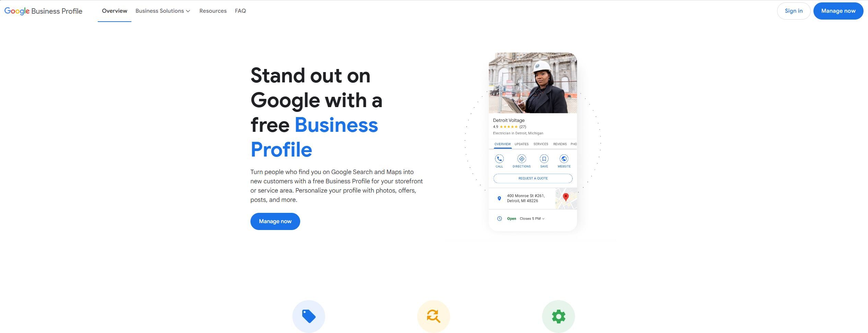Click the red map pin marker
Image resolution: width=868 pixels, height=333 pixels.
click(x=566, y=197)
